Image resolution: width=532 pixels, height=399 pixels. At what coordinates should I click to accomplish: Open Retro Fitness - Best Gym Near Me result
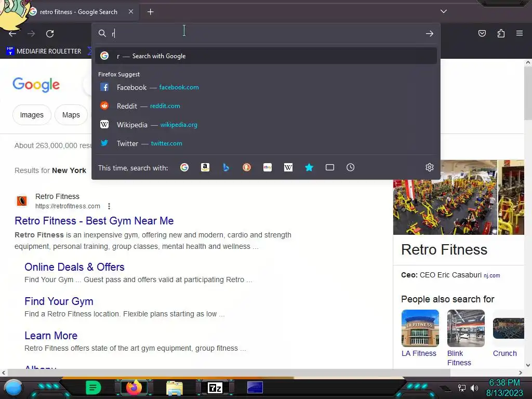(x=94, y=221)
